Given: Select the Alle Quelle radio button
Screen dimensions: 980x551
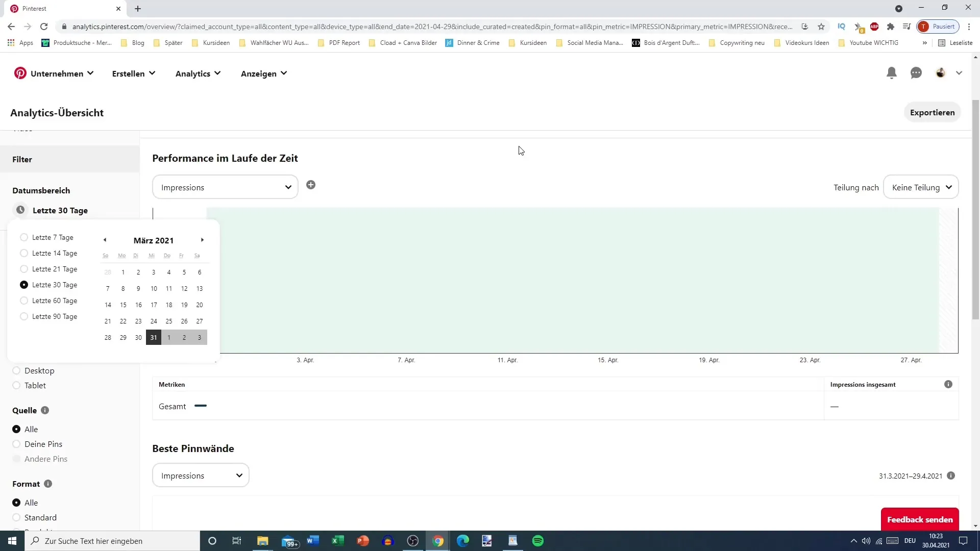Looking at the screenshot, I should point(16,429).
